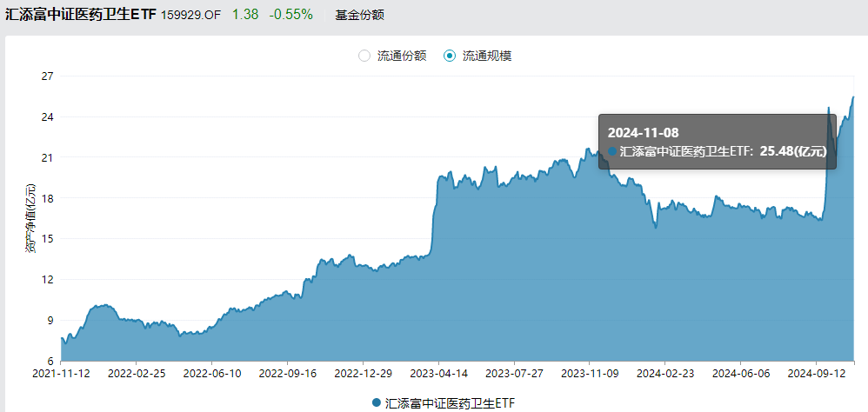868x412 pixels.
Task: Click tooltip value 25.48(亿元)
Action: (x=792, y=151)
